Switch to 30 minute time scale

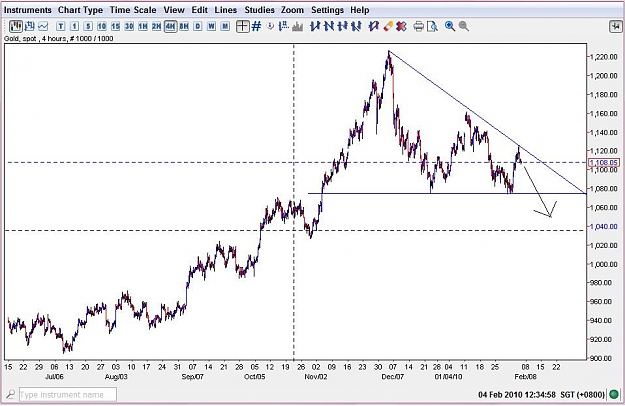pos(129,27)
